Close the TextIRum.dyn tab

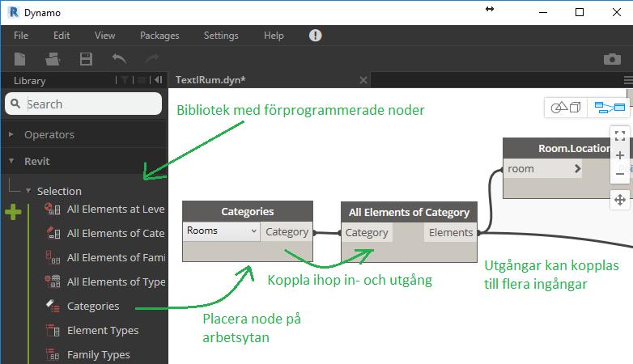(x=363, y=80)
